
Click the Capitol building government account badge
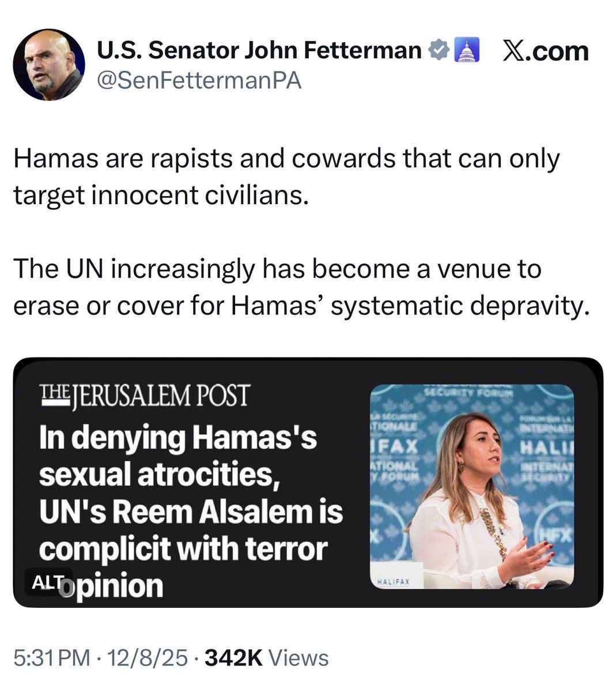pos(466,51)
